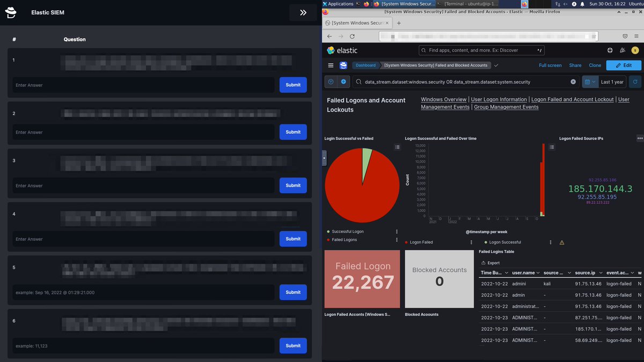Image resolution: width=644 pixels, height=362 pixels.
Task: Open the Kibana hamburger navigation menu
Action: click(x=331, y=65)
